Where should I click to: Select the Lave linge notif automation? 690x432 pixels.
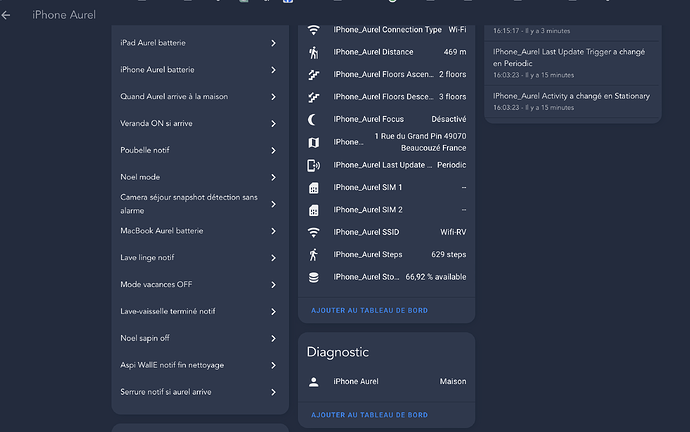pyautogui.click(x=200, y=258)
